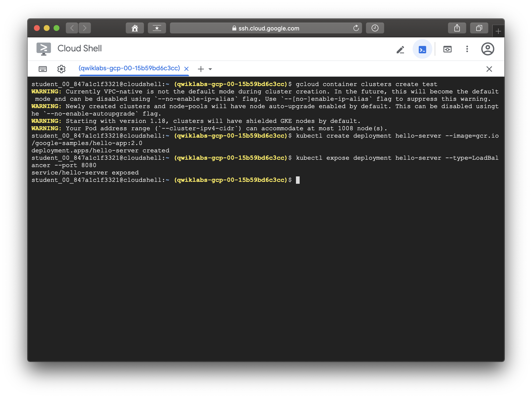Close the qwiklabs session tab
This screenshot has width=532, height=398.
[186, 69]
